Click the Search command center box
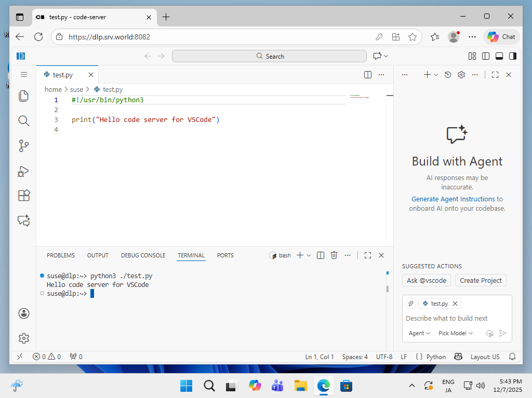Viewport: 532px width, 398px height. [269, 56]
